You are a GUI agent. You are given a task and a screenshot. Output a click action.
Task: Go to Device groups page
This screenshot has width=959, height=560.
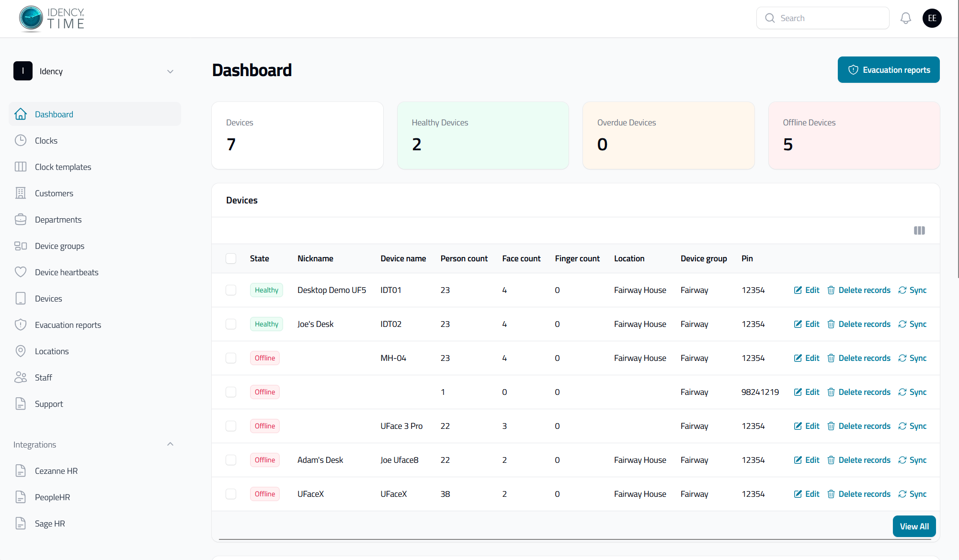point(59,246)
